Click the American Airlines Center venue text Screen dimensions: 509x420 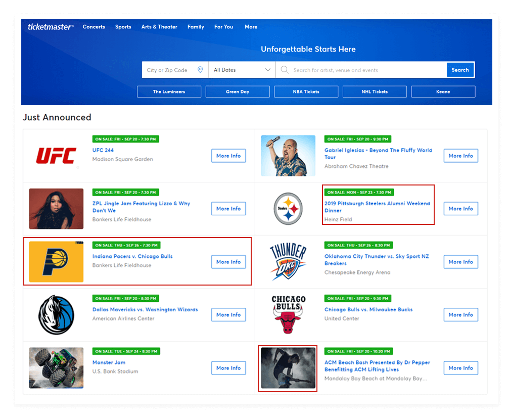coord(123,319)
